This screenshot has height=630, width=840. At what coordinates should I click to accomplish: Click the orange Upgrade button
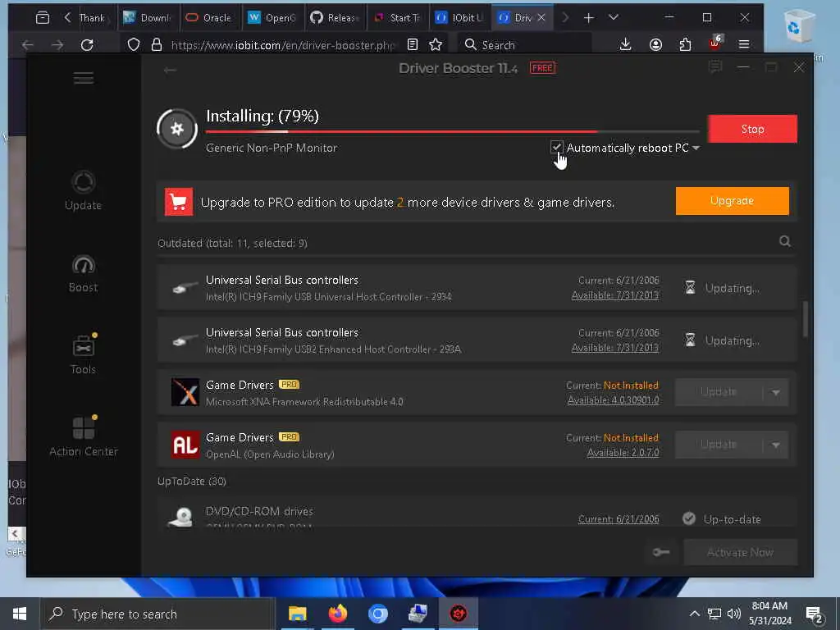732,201
